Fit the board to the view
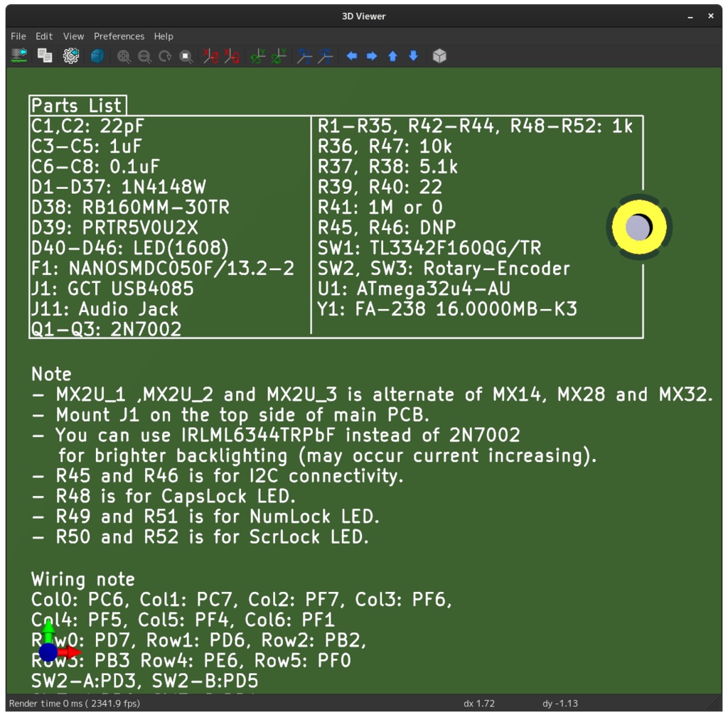The image size is (728, 717). point(186,56)
